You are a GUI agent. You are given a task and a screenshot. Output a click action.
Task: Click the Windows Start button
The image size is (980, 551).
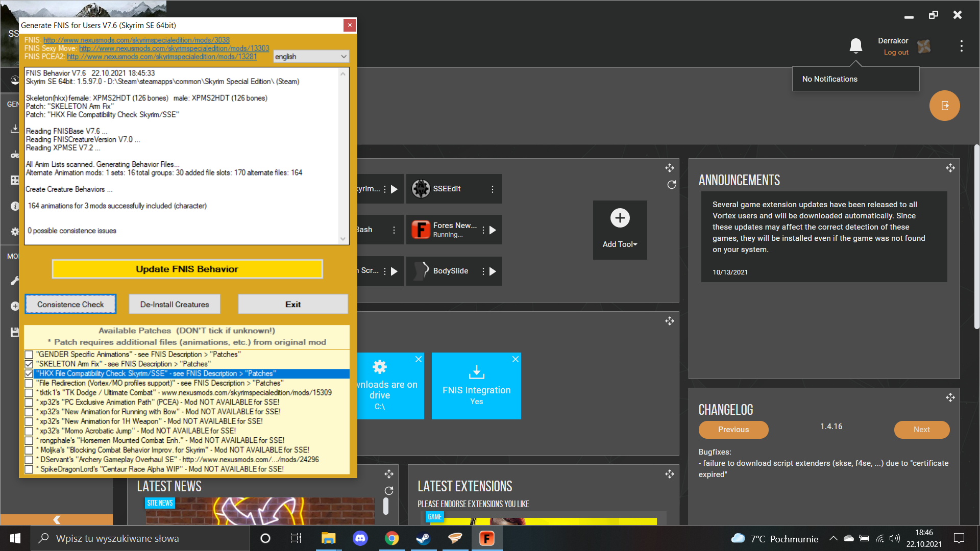point(15,538)
